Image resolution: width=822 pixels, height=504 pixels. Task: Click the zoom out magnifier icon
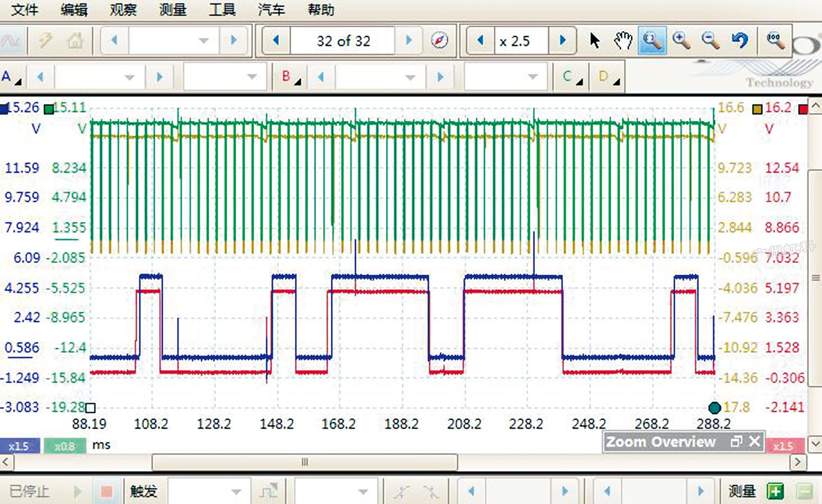pos(710,40)
